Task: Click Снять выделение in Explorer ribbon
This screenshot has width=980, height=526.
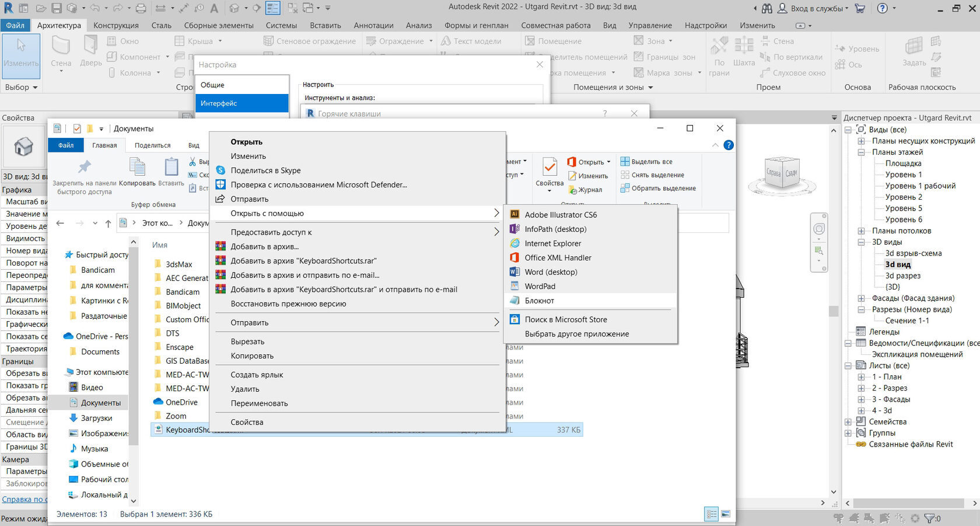Action: pos(652,175)
